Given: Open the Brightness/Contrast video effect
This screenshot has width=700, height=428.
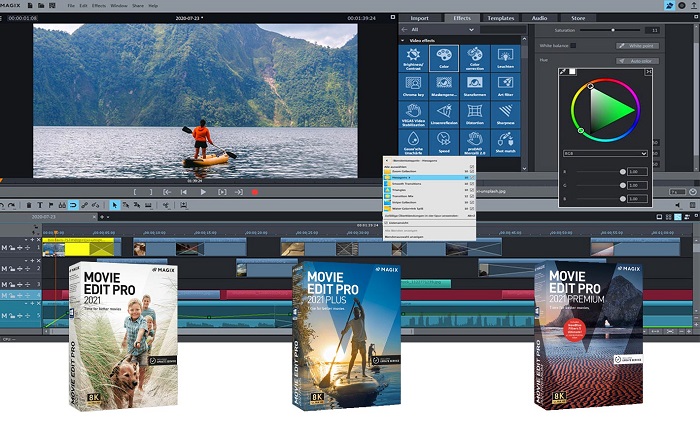Looking at the screenshot, I should click(x=413, y=58).
